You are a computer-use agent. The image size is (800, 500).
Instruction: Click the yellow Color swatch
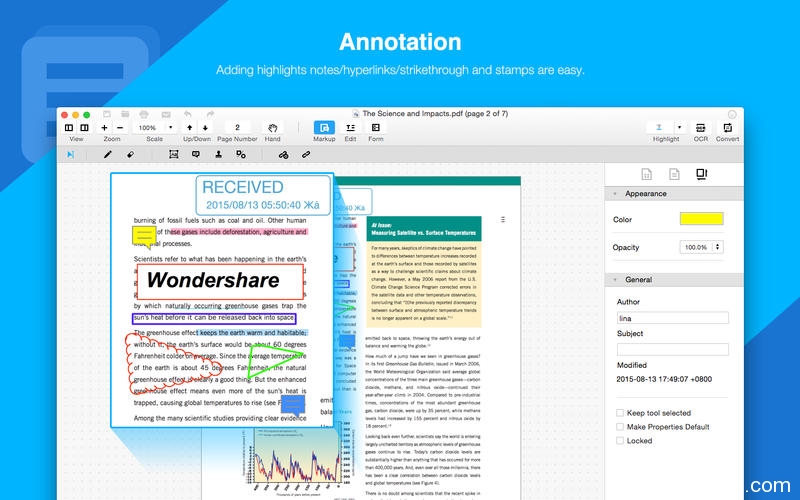pyautogui.click(x=702, y=219)
